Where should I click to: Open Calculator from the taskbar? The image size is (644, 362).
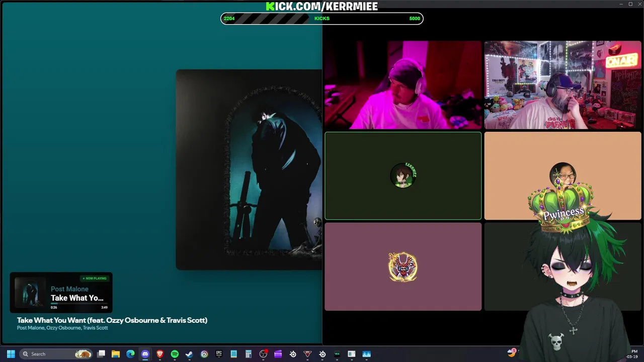tap(248, 354)
